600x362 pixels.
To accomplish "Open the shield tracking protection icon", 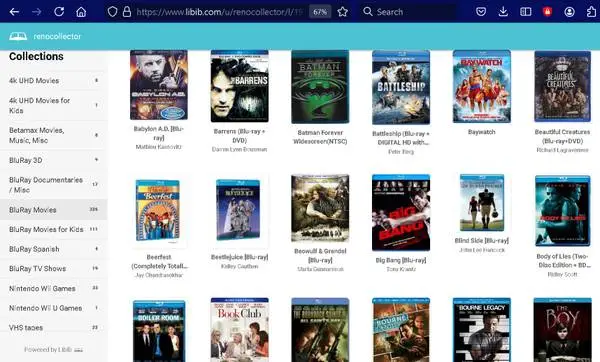I will tap(112, 12).
